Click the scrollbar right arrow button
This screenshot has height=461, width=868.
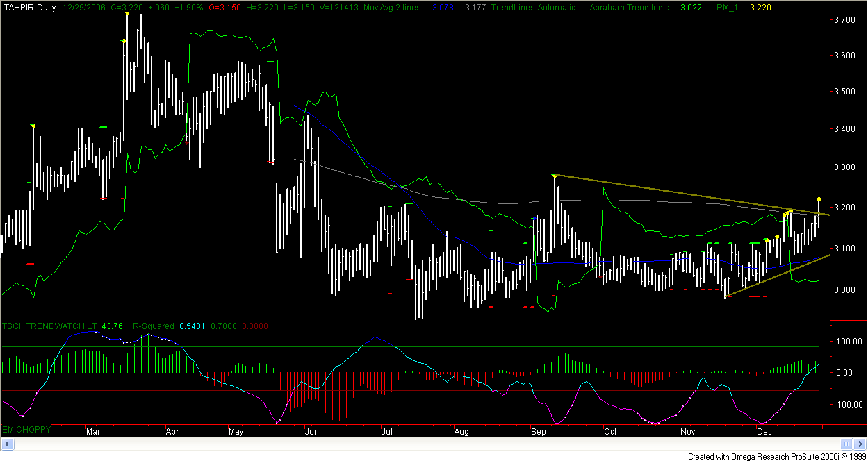click(860, 444)
